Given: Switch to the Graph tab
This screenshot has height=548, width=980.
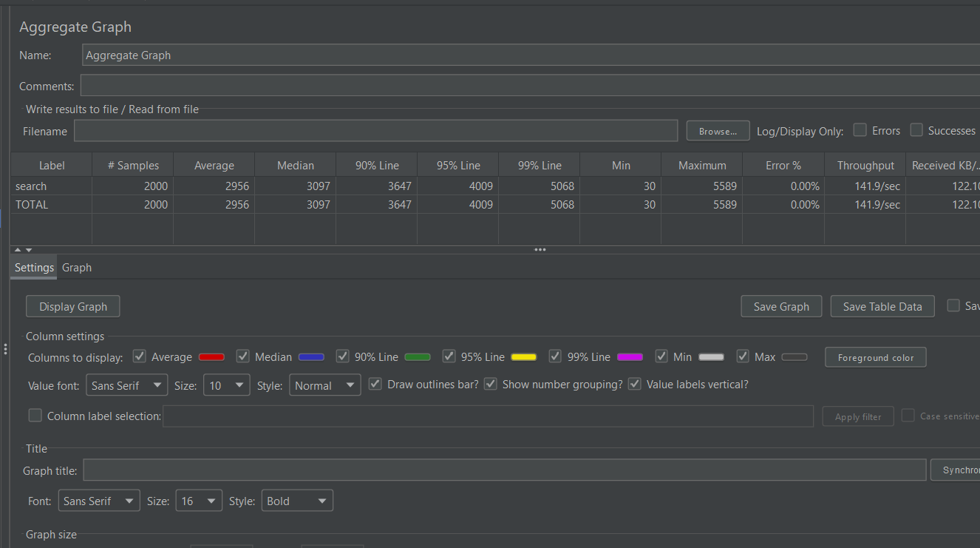Looking at the screenshot, I should tap(77, 267).
